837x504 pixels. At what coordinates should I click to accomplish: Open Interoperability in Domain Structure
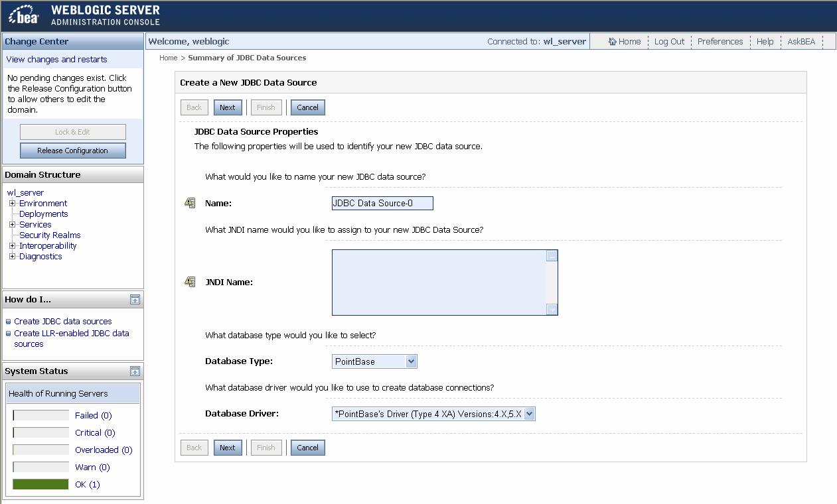click(48, 246)
